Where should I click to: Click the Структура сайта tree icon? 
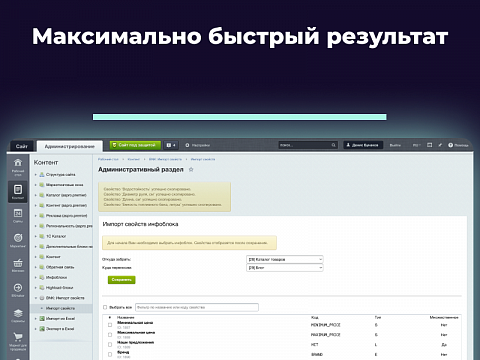pos(42,175)
